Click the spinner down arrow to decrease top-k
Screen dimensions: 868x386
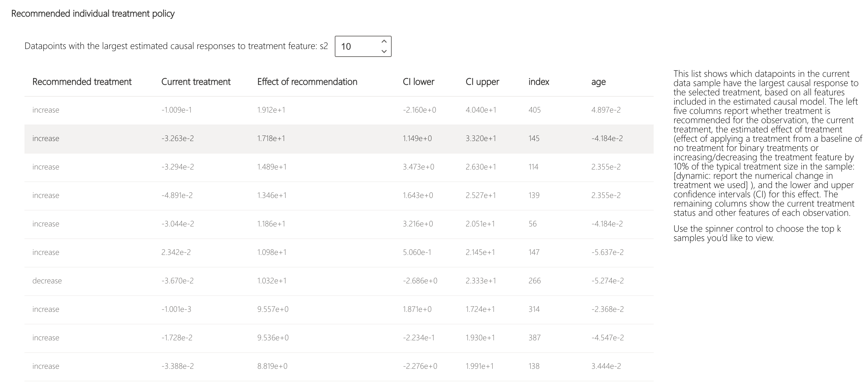(384, 51)
